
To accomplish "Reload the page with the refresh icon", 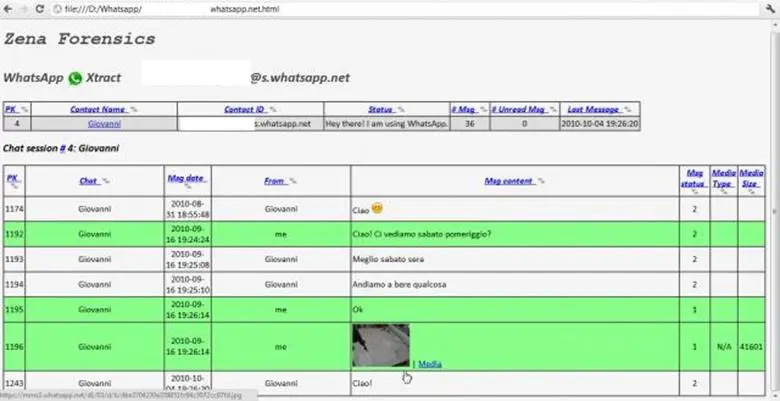I will pos(39,9).
